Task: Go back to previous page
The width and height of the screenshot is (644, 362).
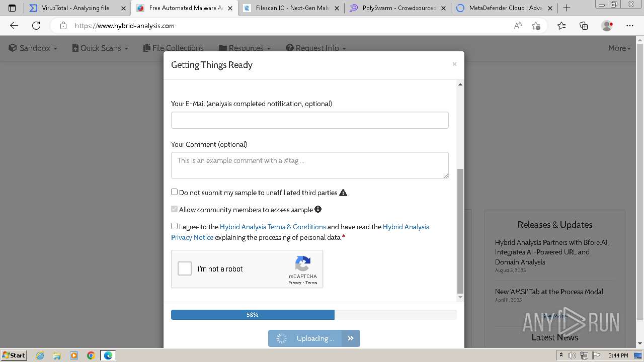Action: coord(14,26)
